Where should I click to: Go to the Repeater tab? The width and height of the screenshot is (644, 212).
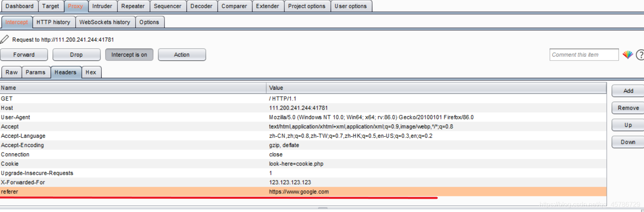pos(133,6)
